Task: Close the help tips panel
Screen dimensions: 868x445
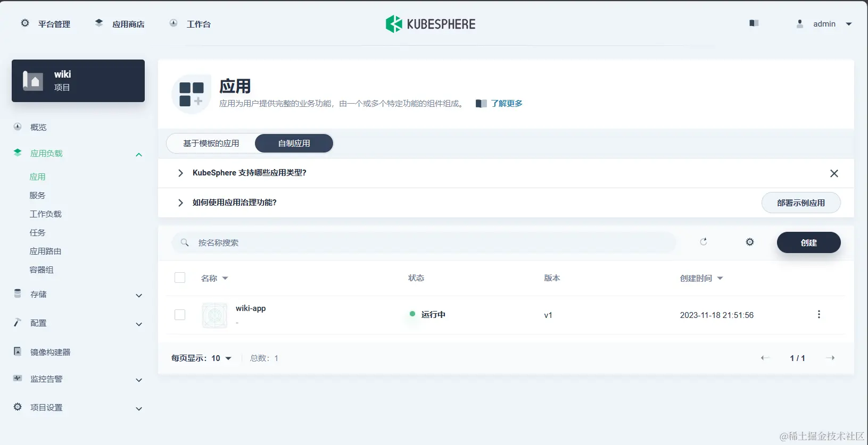Action: click(x=834, y=173)
